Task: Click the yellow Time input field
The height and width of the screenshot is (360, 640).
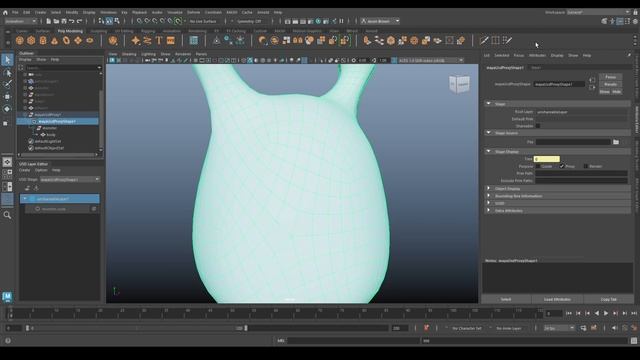Action: click(x=547, y=159)
